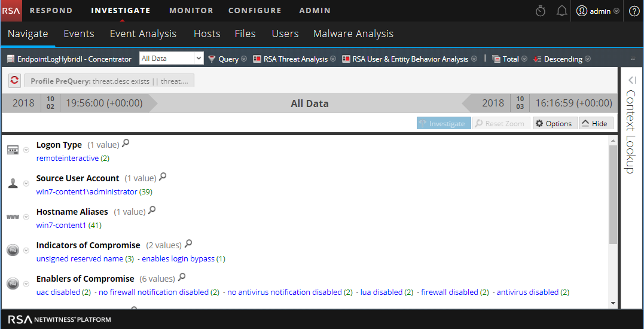Click the Options button
The width and height of the screenshot is (644, 329).
(554, 123)
